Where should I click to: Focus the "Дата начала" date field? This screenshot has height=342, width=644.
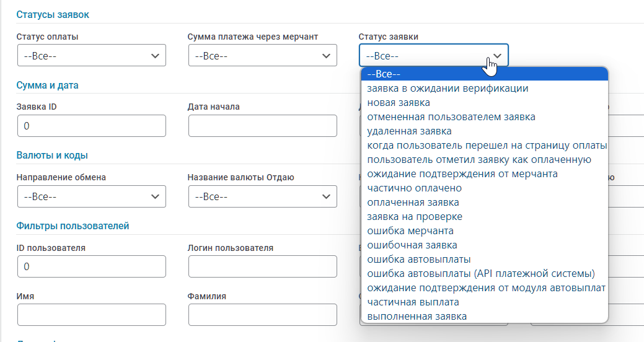[x=263, y=126]
